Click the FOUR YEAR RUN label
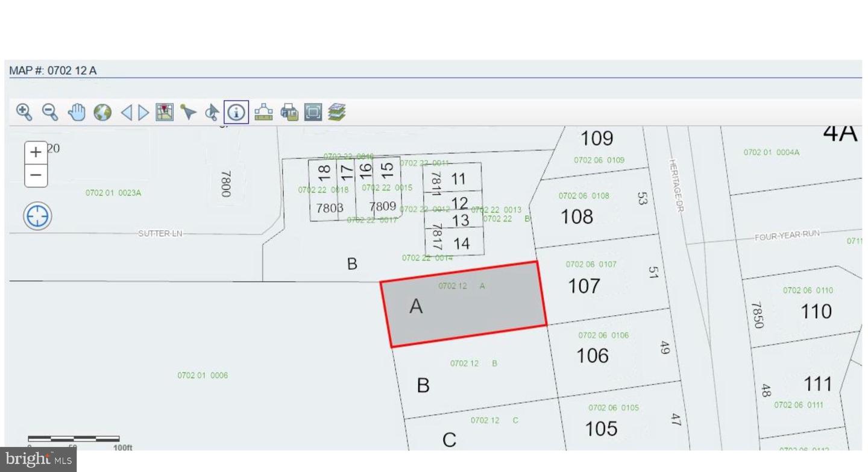 coord(787,235)
